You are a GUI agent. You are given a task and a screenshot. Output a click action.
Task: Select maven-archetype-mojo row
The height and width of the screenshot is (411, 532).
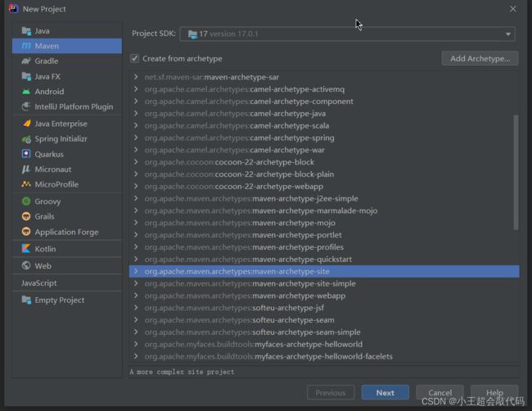[324, 223]
